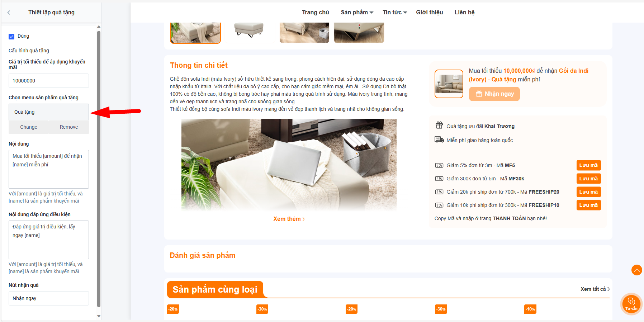644x322 pixels.
Task: Click the coupon icon next to MF5 discount
Action: click(x=439, y=165)
